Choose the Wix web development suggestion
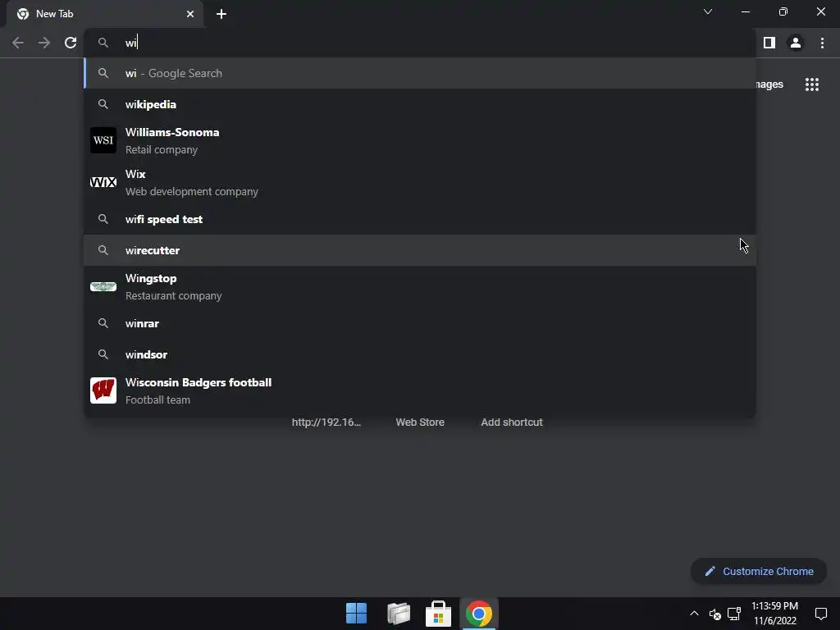The image size is (840, 630). [x=420, y=183]
